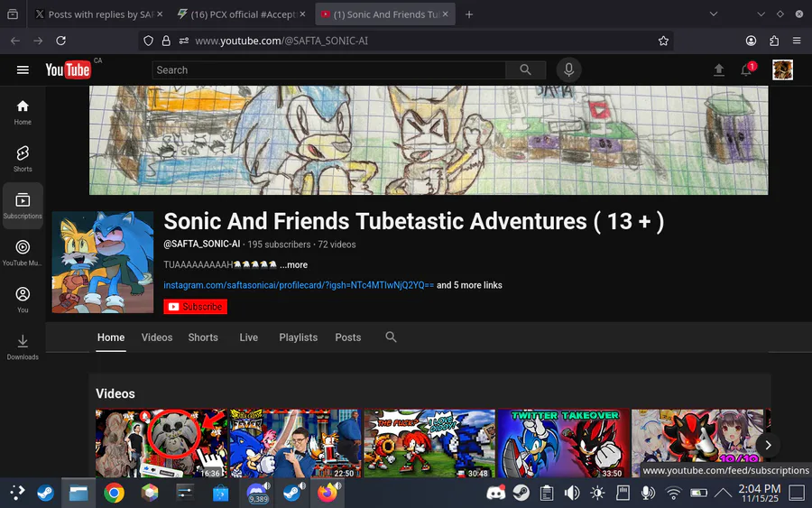Close the PCX official tab
The height and width of the screenshot is (508, 812).
[x=302, y=14]
